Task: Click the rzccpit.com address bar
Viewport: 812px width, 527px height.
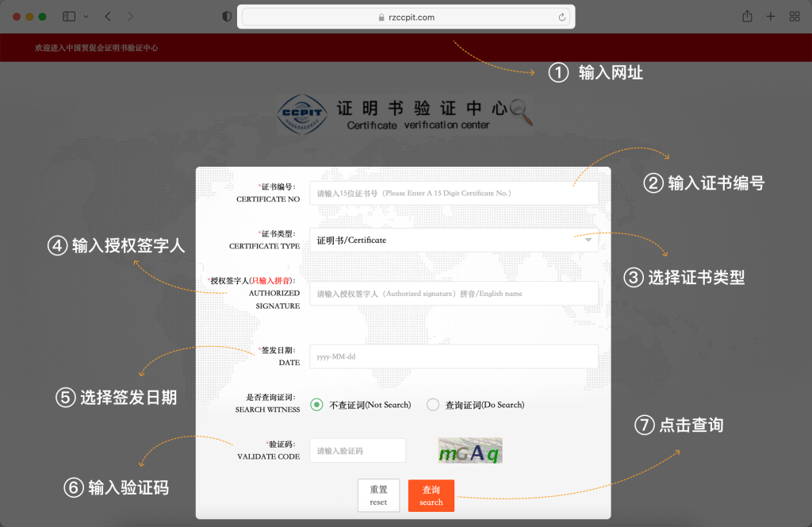Action: [x=406, y=17]
